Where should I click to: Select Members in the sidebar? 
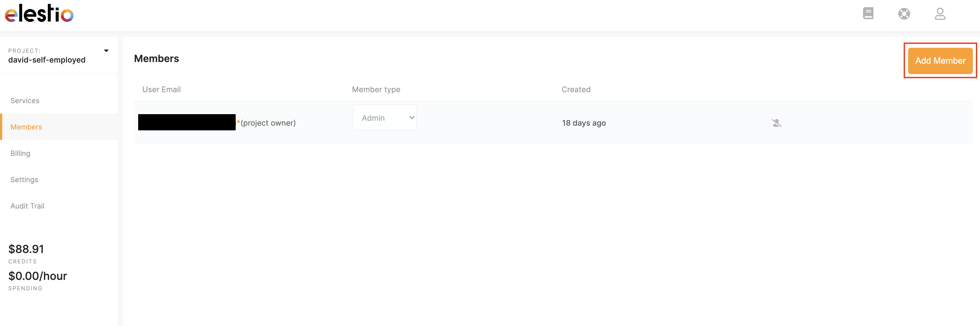(x=26, y=127)
